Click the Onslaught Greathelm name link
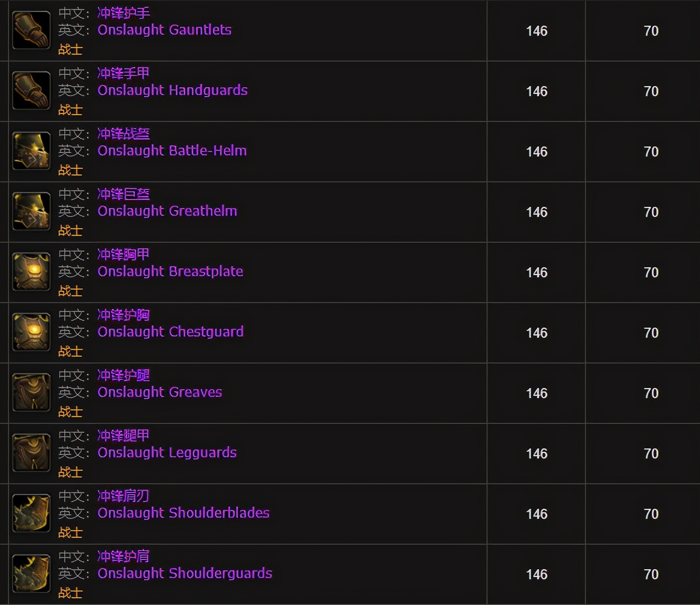 pyautogui.click(x=167, y=211)
